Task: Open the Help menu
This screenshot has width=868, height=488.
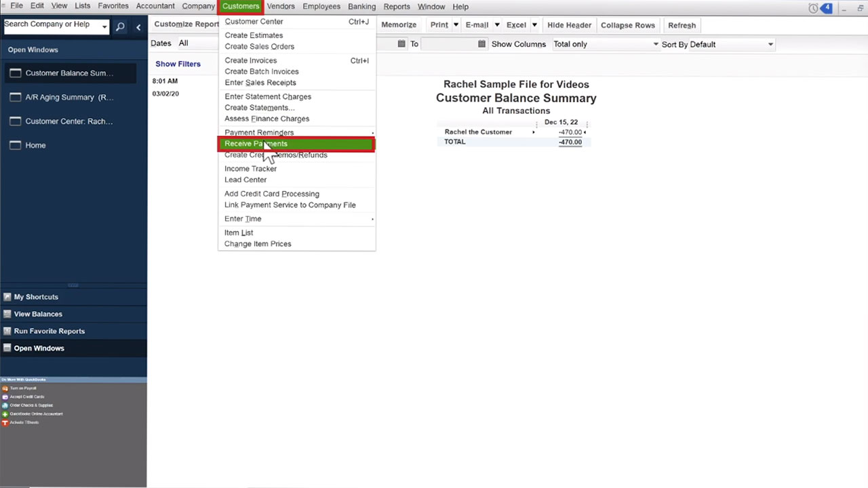Action: 460,7
